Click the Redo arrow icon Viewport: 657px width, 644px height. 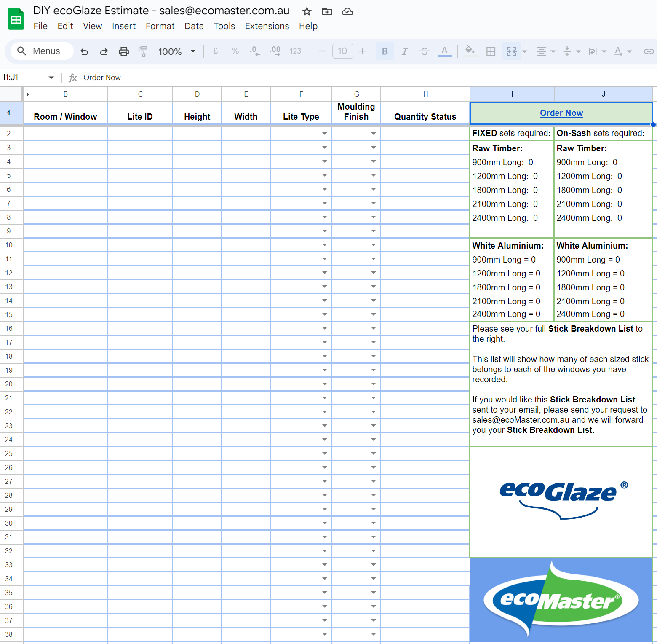click(104, 51)
